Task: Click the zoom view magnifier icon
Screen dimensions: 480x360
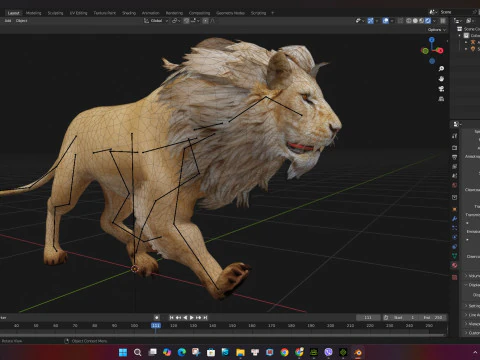Action: tap(441, 69)
